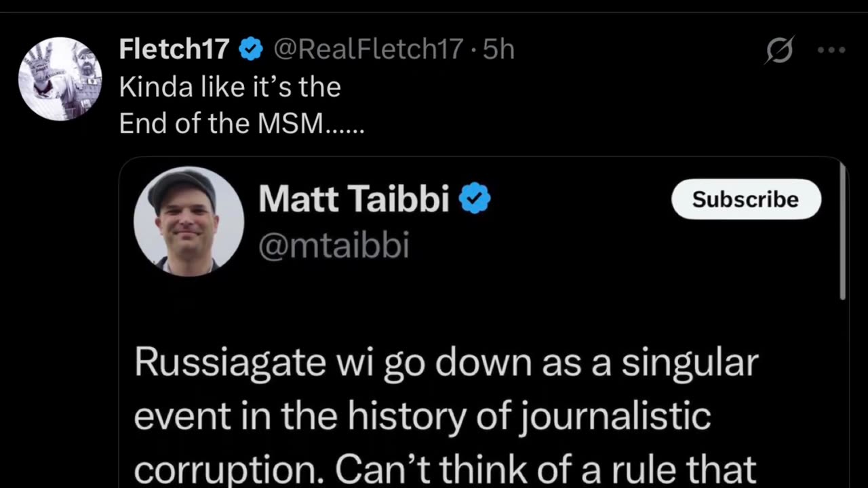Open the Fletch17 display name link

(174, 49)
